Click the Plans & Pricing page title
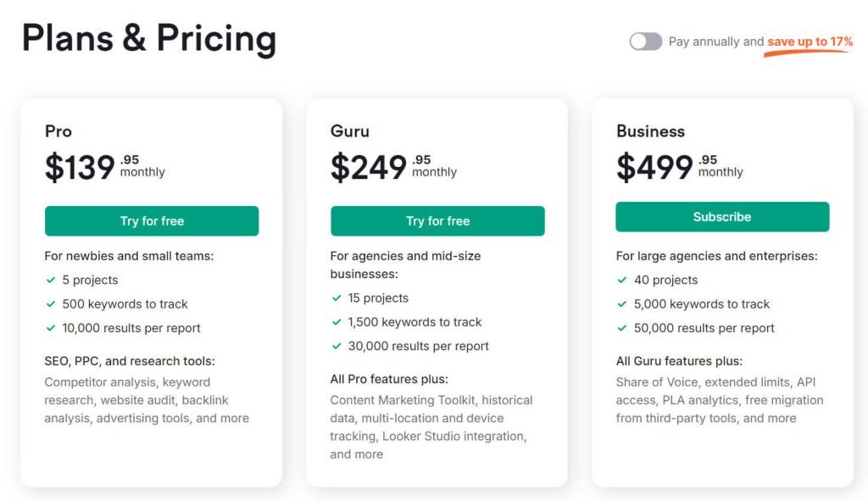868x501 pixels. point(149,39)
